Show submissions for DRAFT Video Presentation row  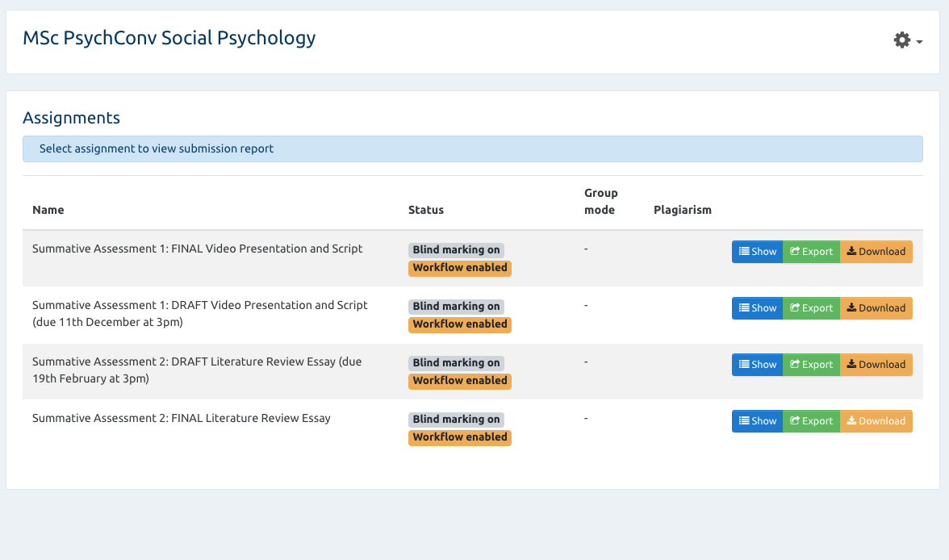757,308
